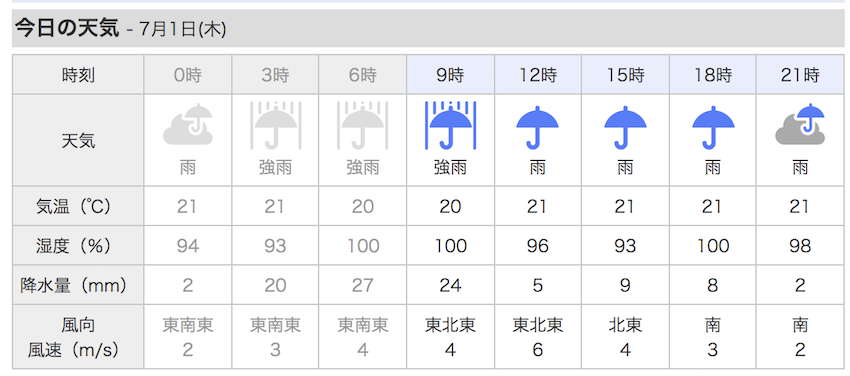Select the 21時 column header
850x376 pixels.
800,75
